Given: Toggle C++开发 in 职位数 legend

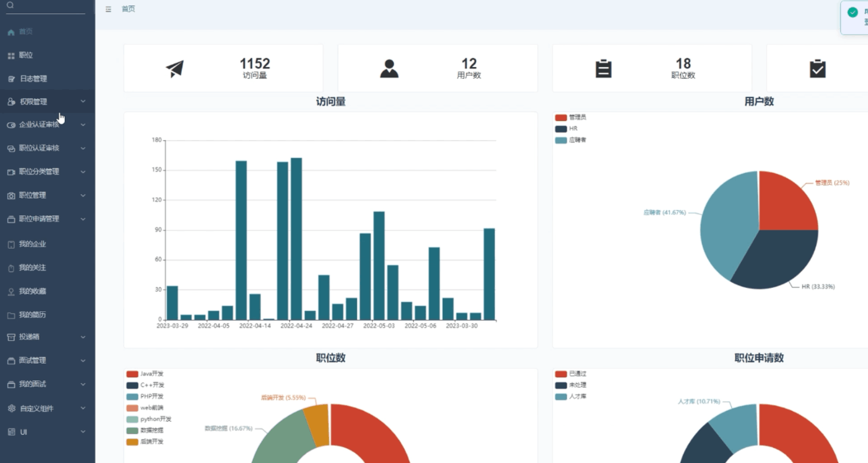Looking at the screenshot, I should coord(145,385).
